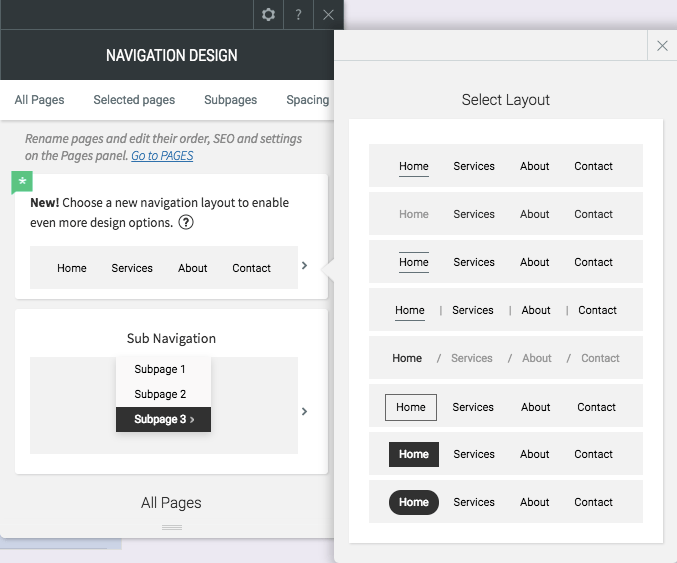Select the underlined Home layout option

point(506,166)
